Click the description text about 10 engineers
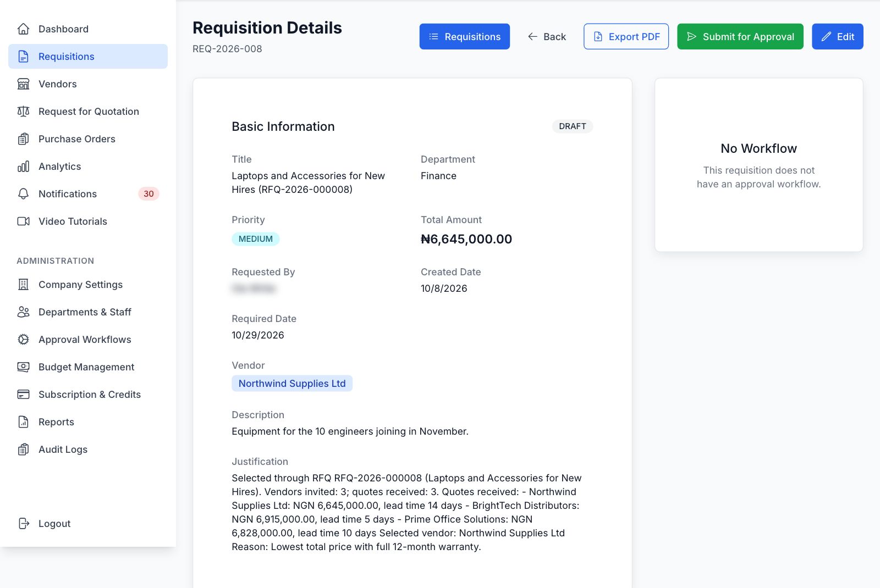This screenshot has height=588, width=880. [350, 431]
